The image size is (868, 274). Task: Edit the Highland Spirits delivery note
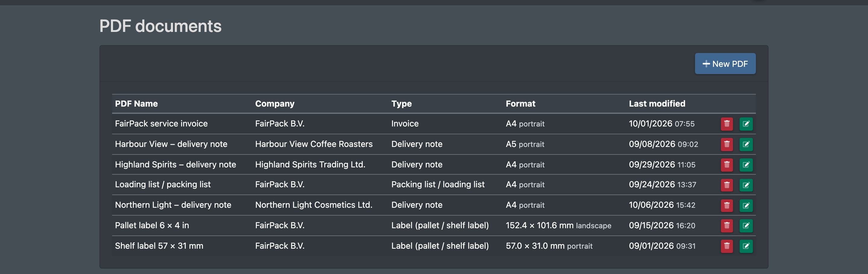(x=746, y=165)
